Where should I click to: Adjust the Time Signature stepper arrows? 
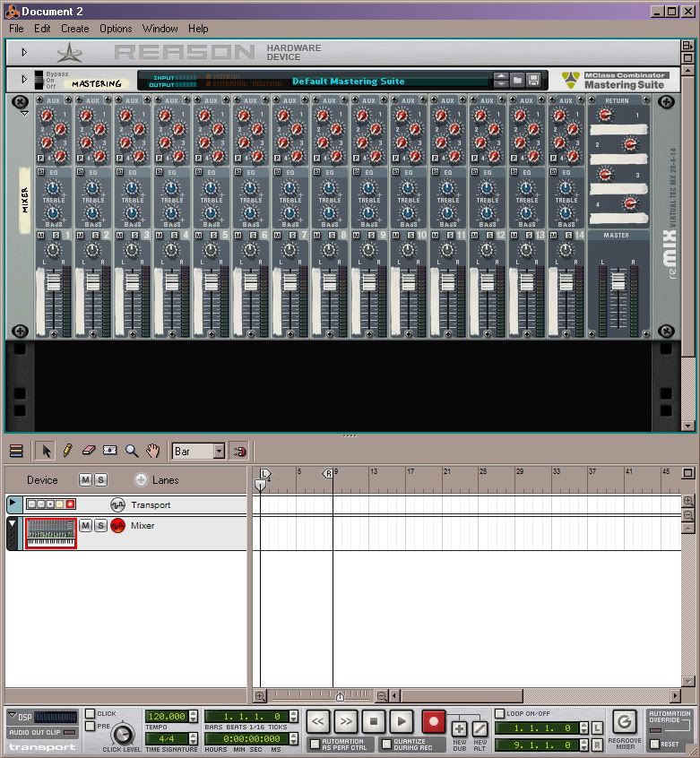click(193, 738)
